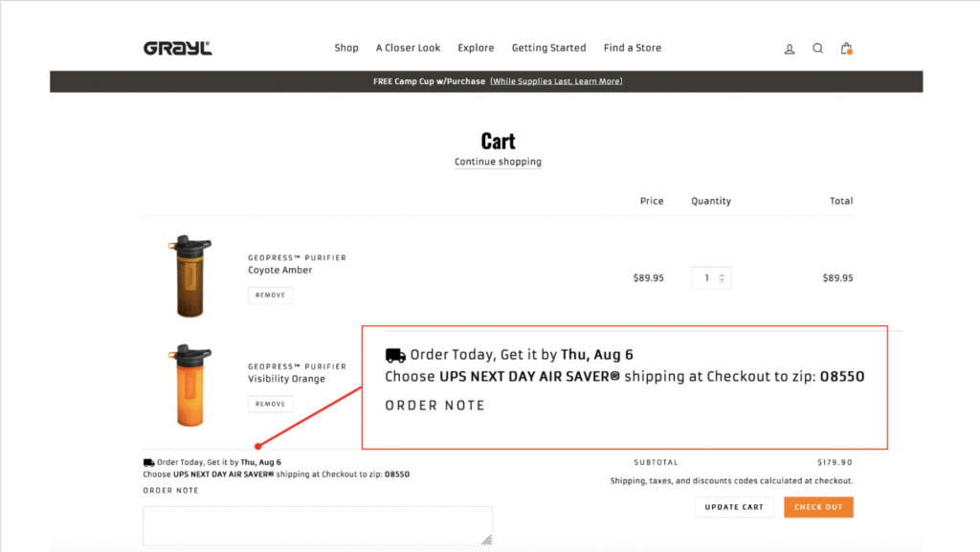Click the Quantity column header
980x552 pixels.
(711, 201)
